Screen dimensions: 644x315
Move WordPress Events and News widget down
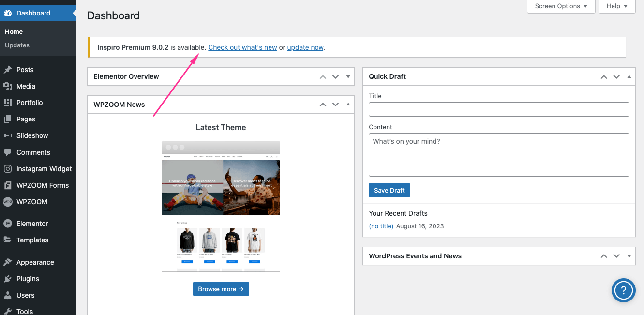click(x=616, y=256)
